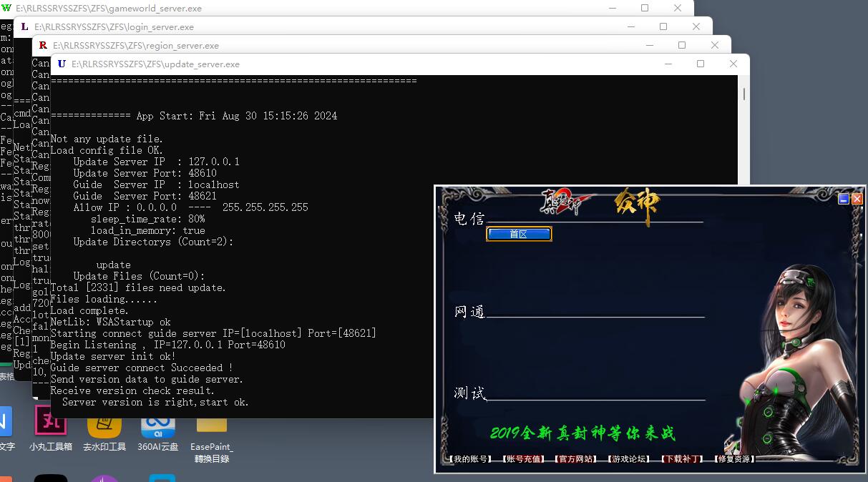Maximize the update_server.exe window
Image resolution: width=868 pixels, height=482 pixels.
click(x=701, y=64)
